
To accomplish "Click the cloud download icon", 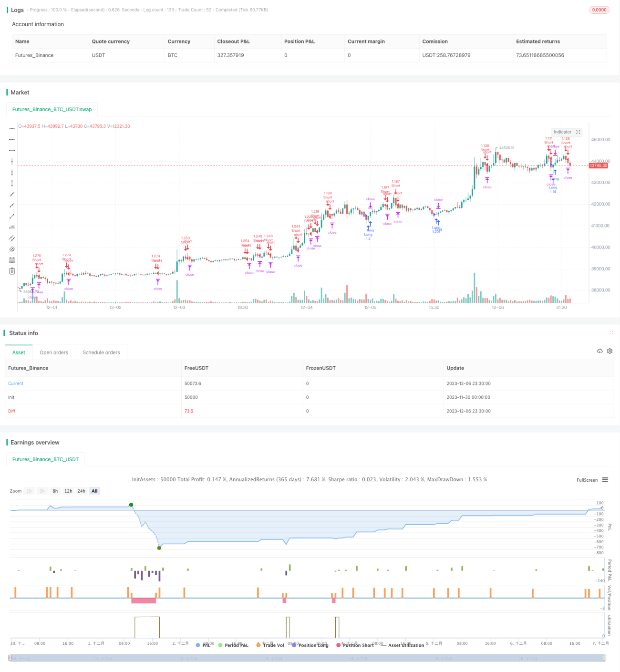I will 599,351.
